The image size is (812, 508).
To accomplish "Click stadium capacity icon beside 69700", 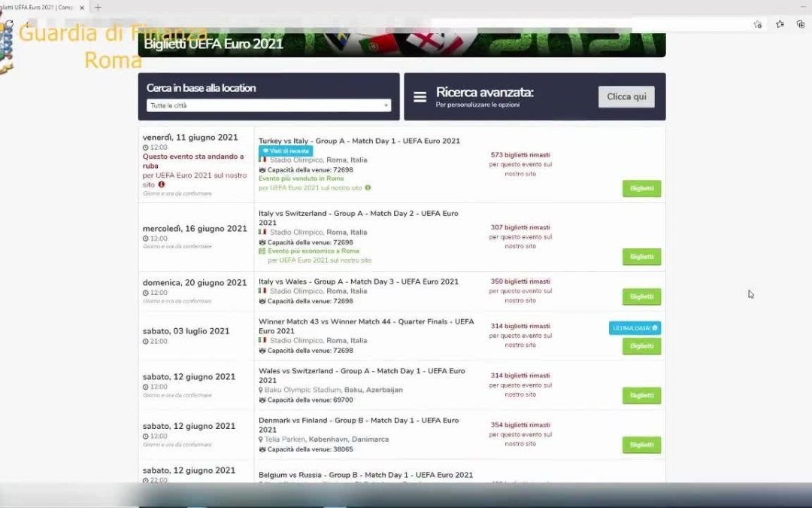I will (262, 400).
